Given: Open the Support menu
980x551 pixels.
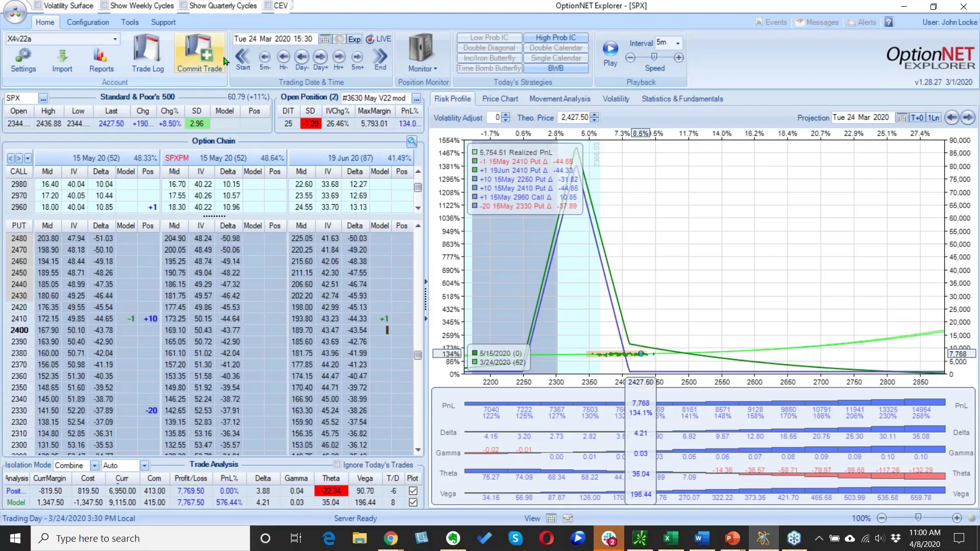Looking at the screenshot, I should [x=163, y=22].
